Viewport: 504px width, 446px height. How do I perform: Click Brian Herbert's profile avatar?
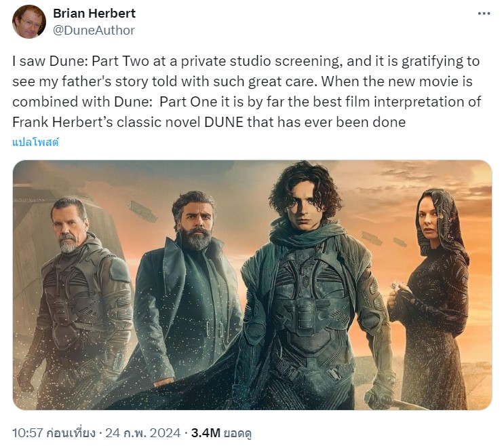coord(29,22)
